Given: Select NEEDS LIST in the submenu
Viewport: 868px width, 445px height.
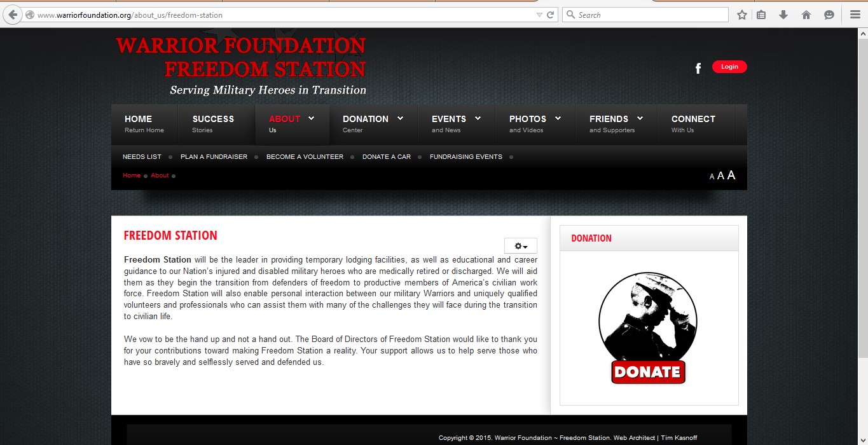Looking at the screenshot, I should point(142,157).
